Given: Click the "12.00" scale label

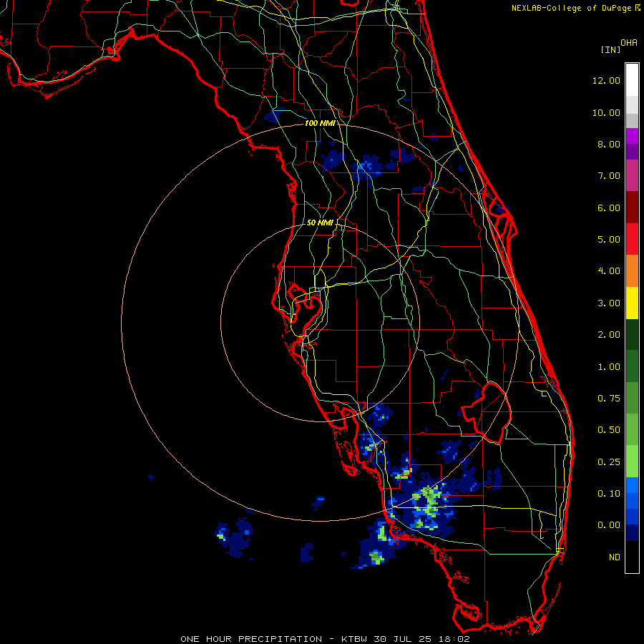Looking at the screenshot, I should point(606,80).
